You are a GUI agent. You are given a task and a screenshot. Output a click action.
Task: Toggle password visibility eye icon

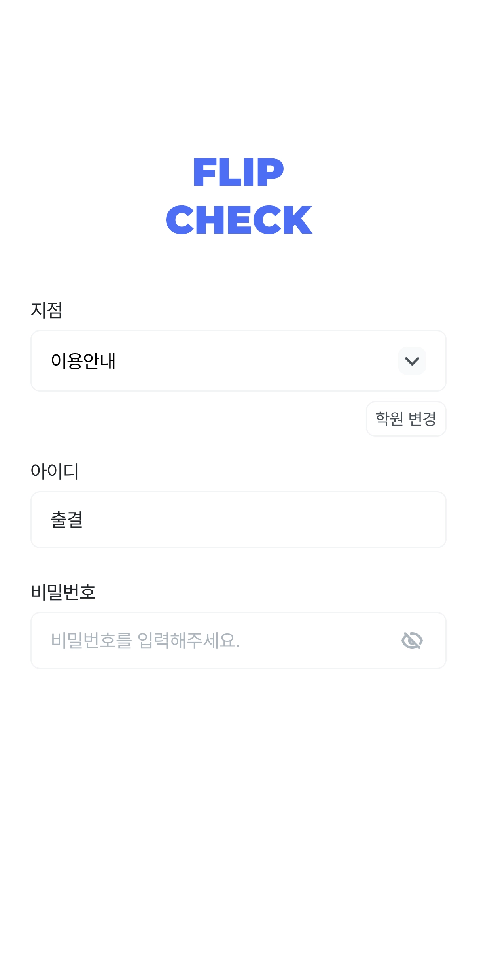[x=412, y=640]
